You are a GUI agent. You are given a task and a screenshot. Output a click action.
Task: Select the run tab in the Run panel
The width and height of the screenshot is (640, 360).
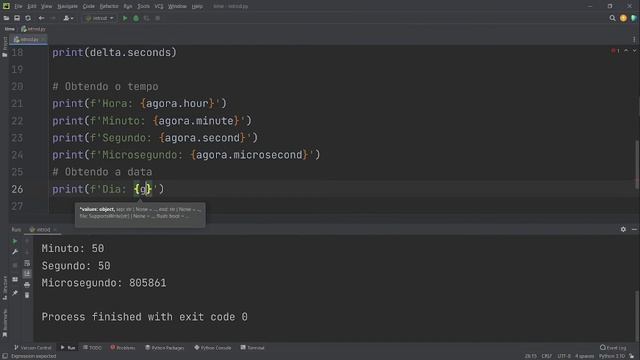click(x=42, y=230)
